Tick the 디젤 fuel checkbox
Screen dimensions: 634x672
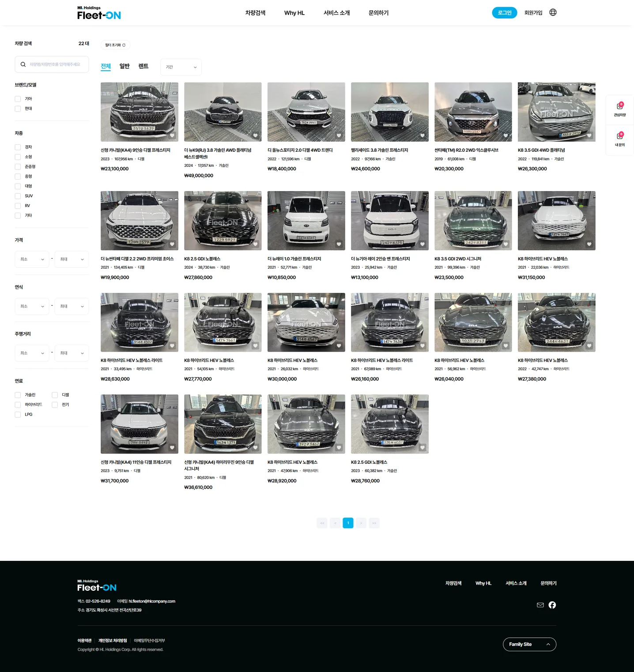(x=55, y=395)
